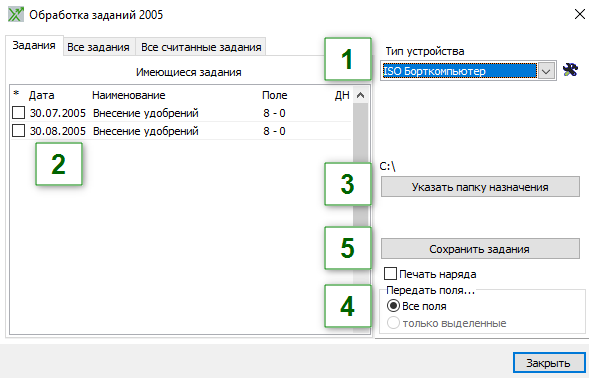Expand the Тип устройства dropdown arrow
This screenshot has height=378, width=589.
[x=546, y=71]
